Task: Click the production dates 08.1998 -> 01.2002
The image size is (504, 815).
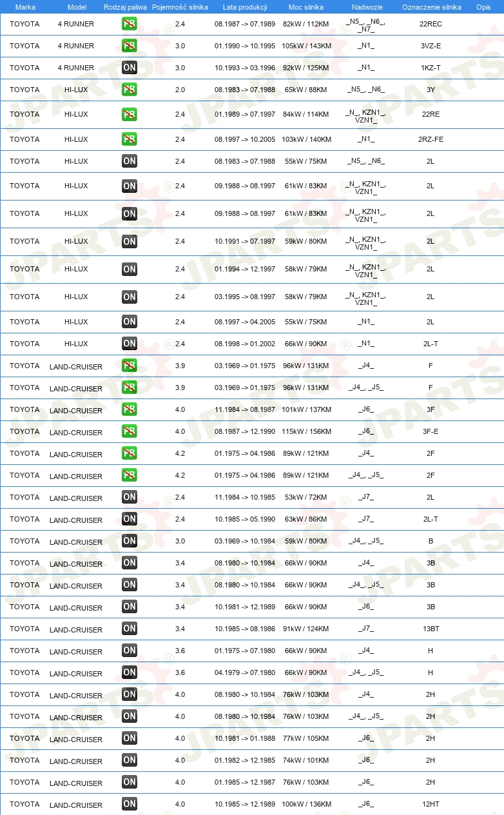Action: click(x=245, y=344)
